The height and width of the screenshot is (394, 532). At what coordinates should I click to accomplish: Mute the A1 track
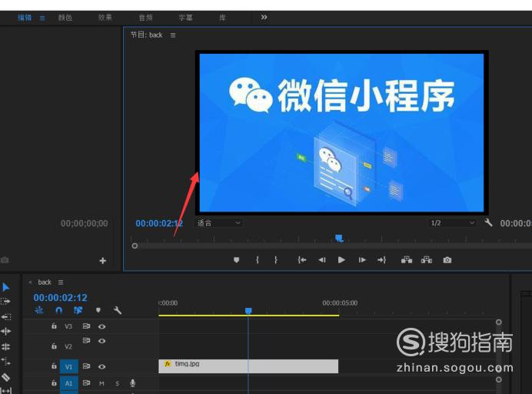point(101,383)
